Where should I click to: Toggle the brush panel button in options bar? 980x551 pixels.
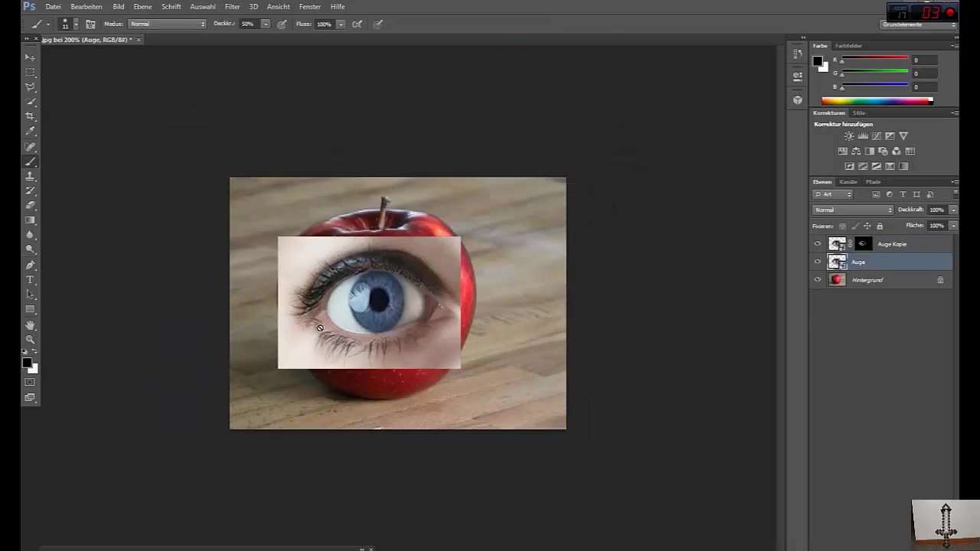(90, 24)
